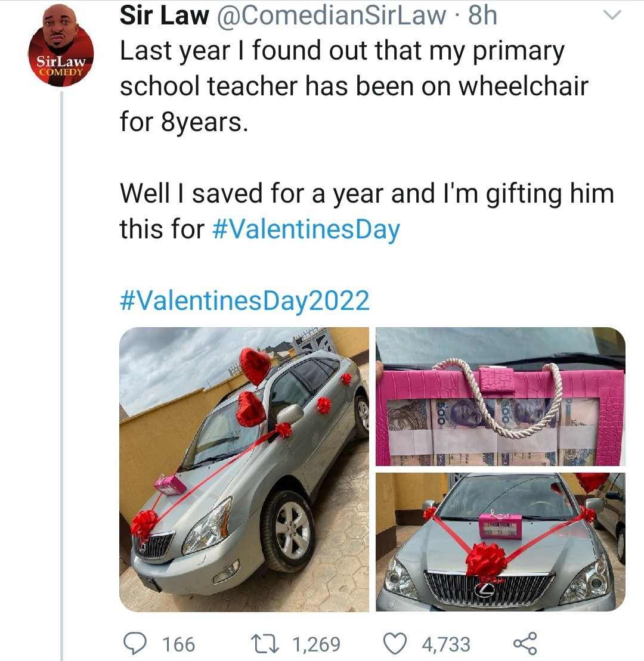The image size is (644, 661).
Task: View the large side-angle car photo
Action: click(244, 469)
